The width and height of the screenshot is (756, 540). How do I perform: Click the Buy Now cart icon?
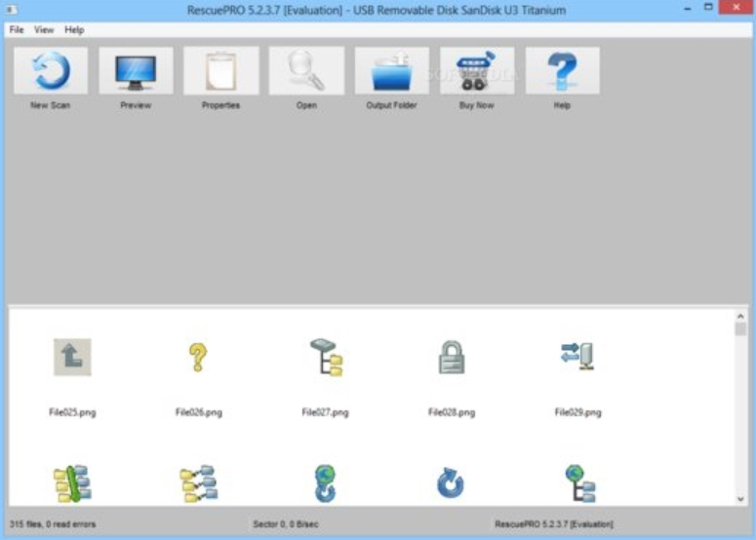point(477,71)
